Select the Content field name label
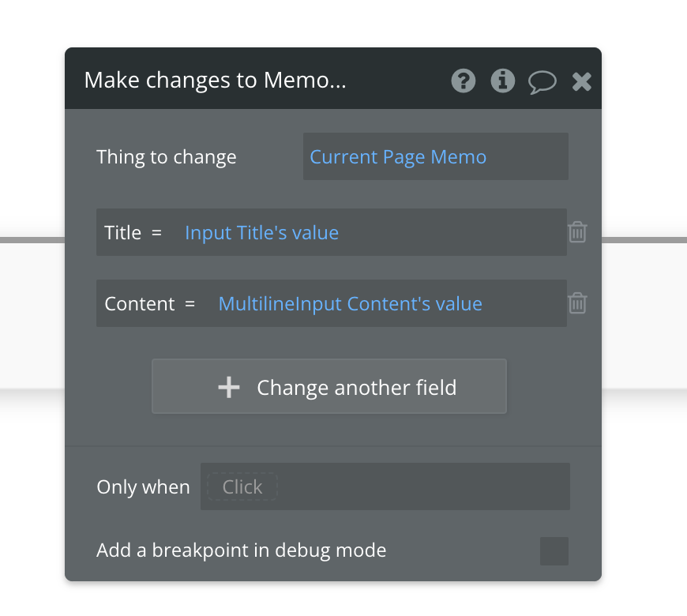 [x=140, y=304]
